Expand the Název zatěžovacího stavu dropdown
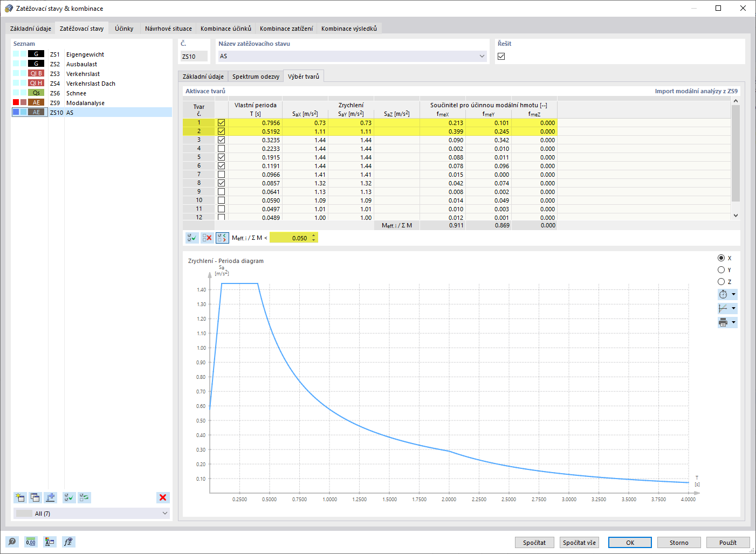 point(482,57)
